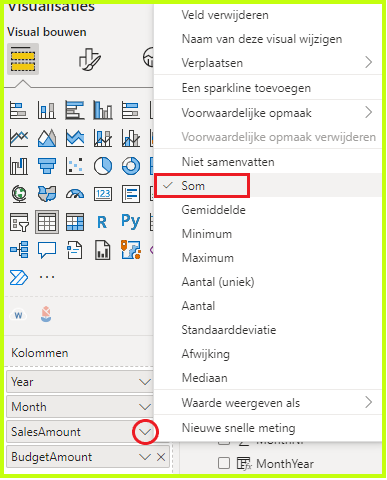Open the format visual paintbrush tab
Screen dimensions: 387x480
click(89, 60)
